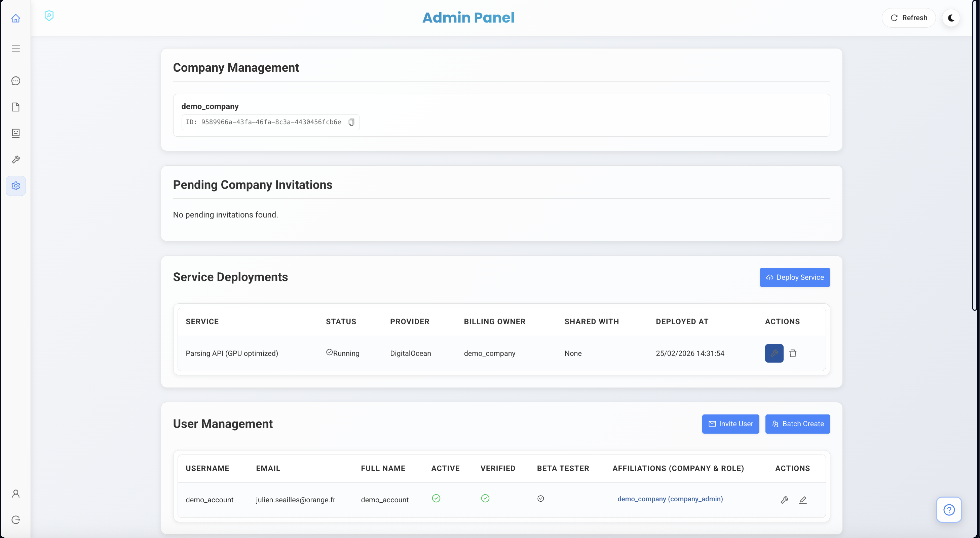Expand the hamburger menu in sidebar
980x538 pixels.
(15, 48)
